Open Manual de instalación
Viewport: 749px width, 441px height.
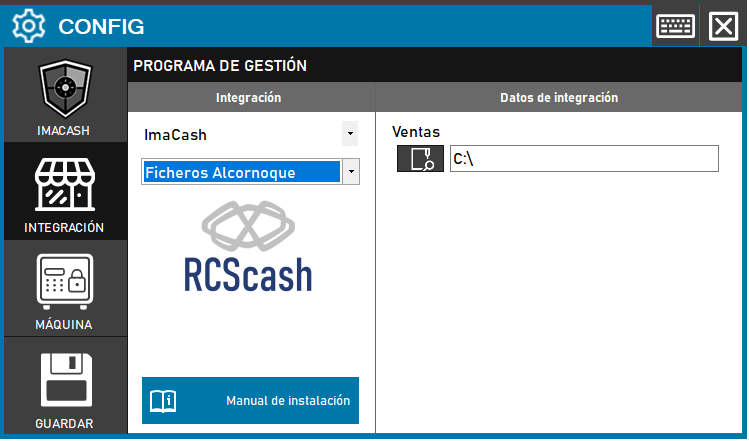point(287,401)
